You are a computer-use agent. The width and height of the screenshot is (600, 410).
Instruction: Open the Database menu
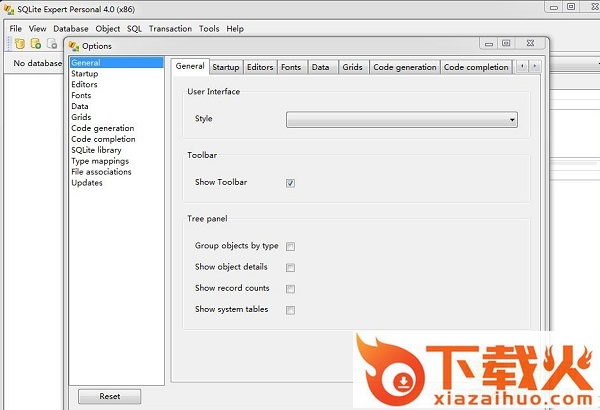click(x=70, y=29)
